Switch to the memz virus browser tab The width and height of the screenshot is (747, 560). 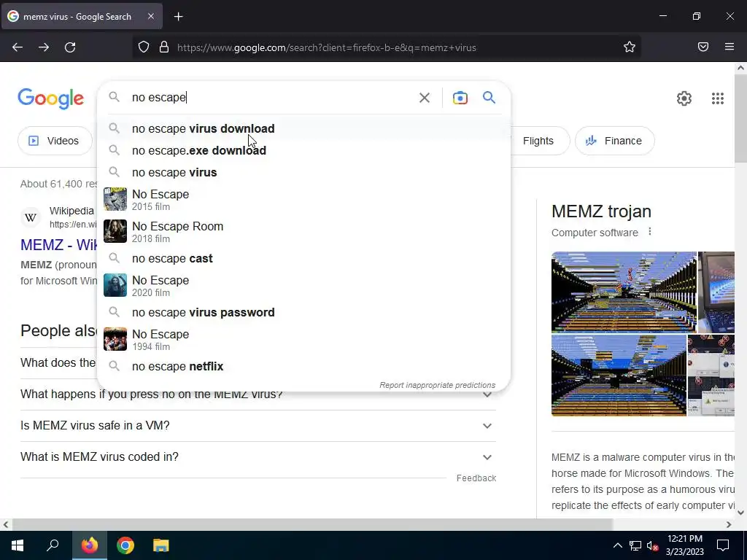(x=82, y=16)
